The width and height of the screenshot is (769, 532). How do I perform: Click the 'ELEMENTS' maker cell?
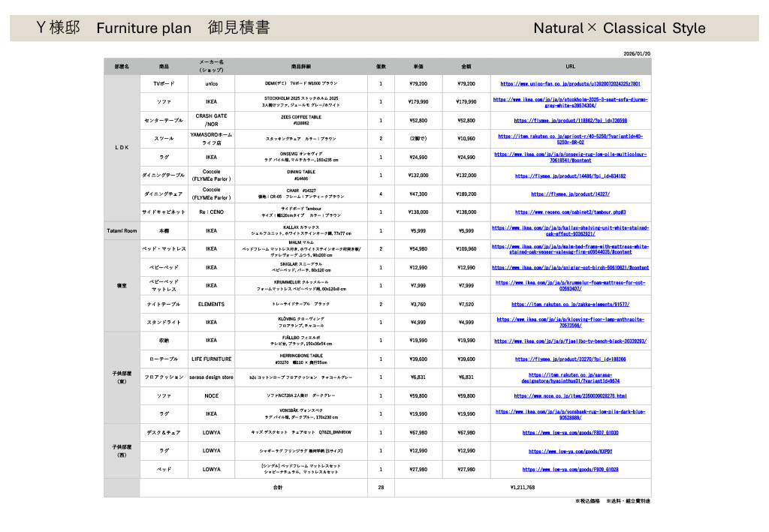coord(211,304)
